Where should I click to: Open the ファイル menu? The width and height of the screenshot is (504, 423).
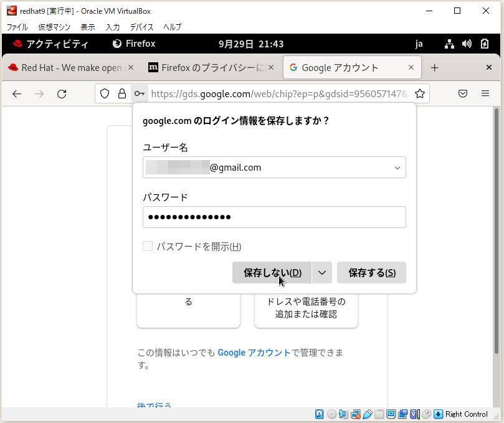coord(17,27)
